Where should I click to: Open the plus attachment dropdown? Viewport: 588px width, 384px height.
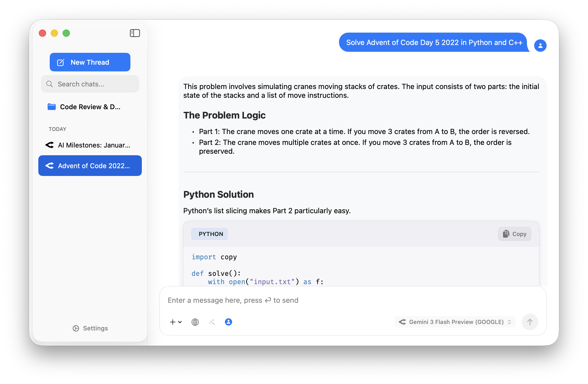click(176, 322)
